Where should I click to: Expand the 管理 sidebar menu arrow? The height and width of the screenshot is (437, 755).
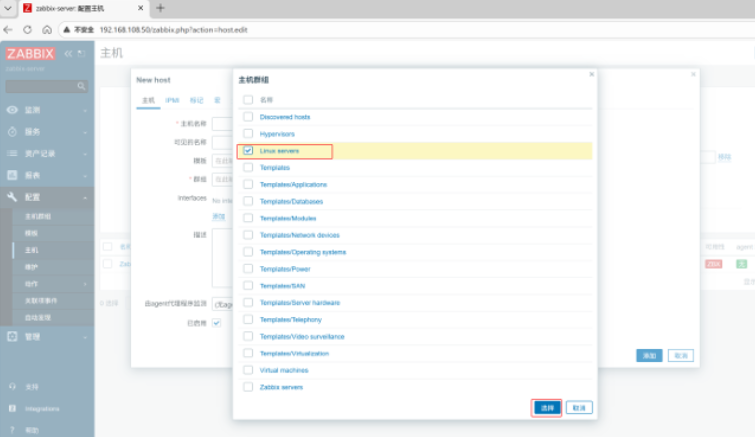tap(85, 337)
